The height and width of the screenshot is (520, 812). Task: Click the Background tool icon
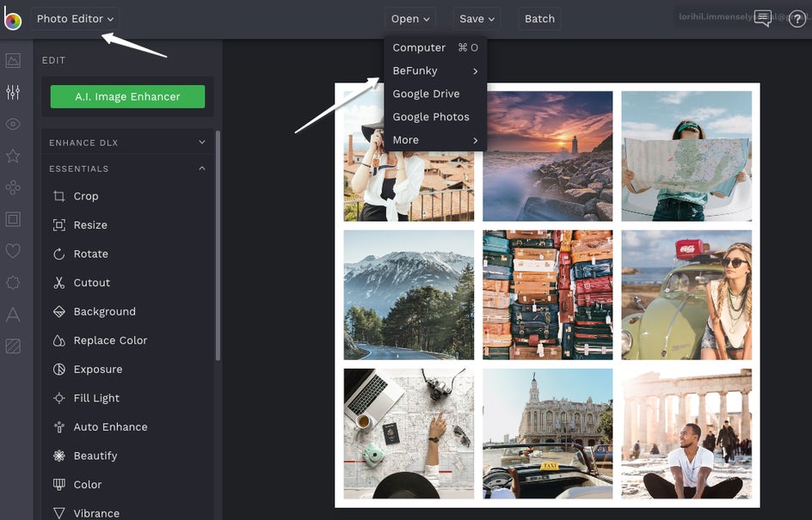59,311
